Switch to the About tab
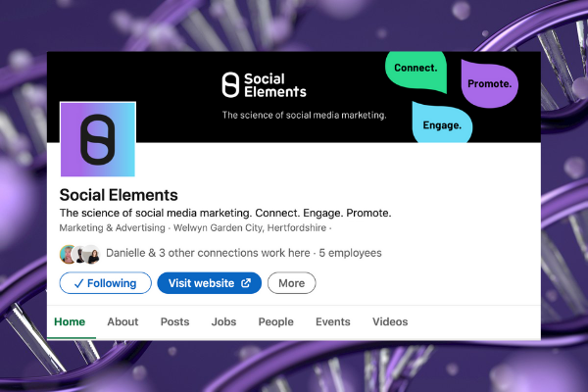588x392 pixels. point(122,321)
